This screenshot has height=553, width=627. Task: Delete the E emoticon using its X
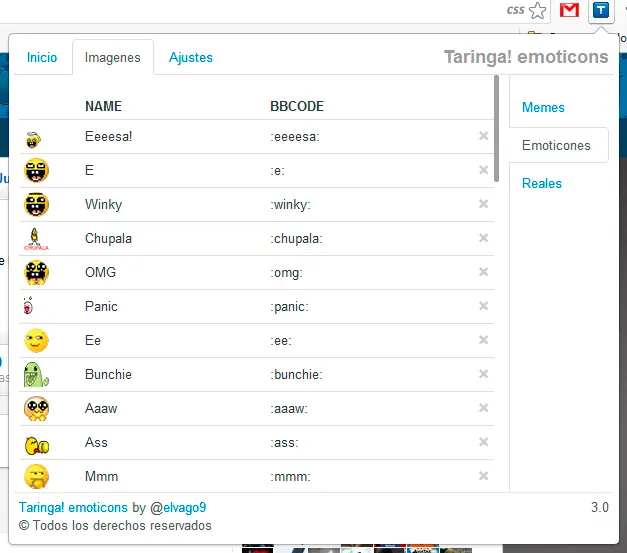(483, 170)
